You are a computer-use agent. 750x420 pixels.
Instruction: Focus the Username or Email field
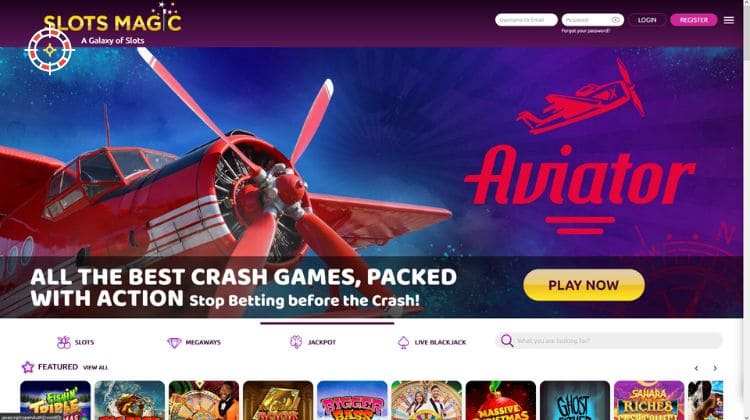pos(526,20)
